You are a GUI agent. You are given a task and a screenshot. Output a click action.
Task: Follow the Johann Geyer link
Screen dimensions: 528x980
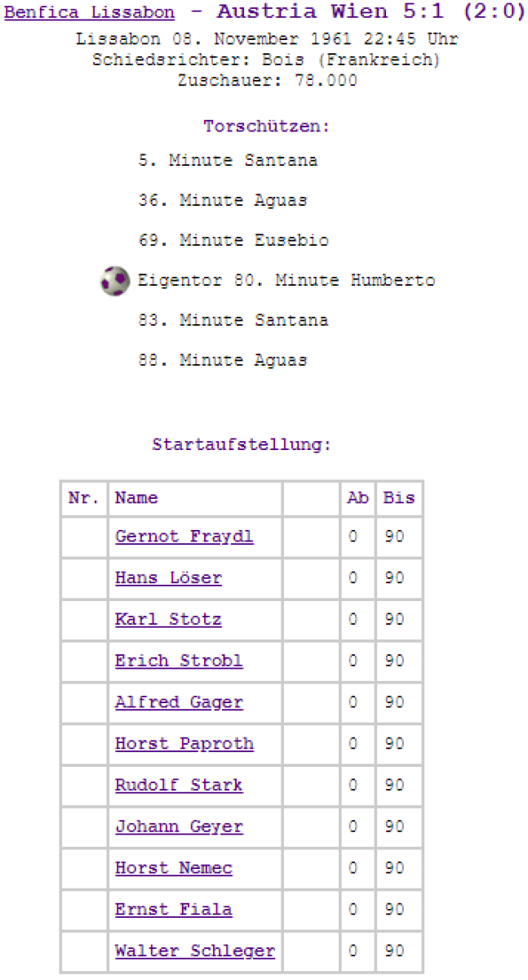click(179, 826)
